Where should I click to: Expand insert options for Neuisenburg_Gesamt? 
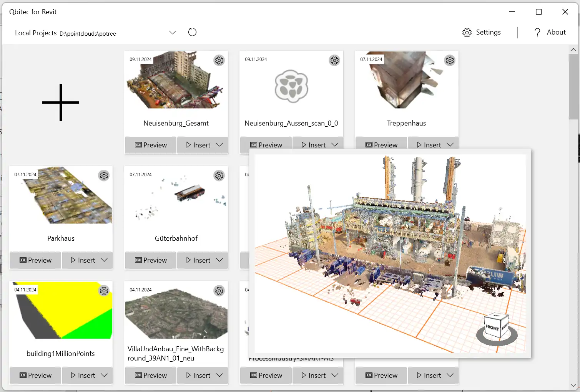coord(219,145)
